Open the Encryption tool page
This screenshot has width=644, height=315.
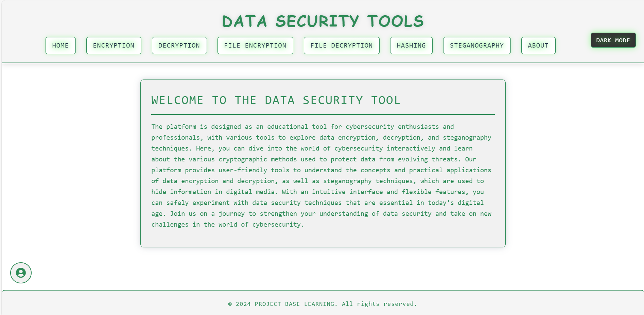114,46
